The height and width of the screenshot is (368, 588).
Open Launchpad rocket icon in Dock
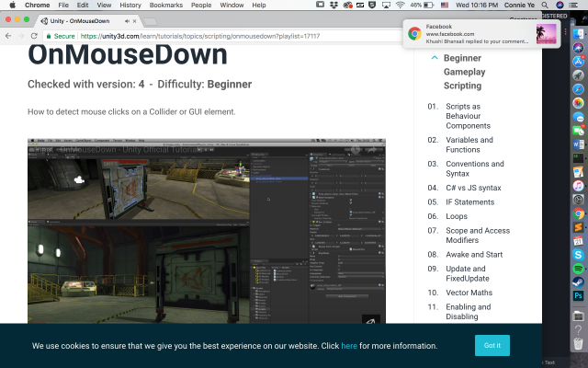[x=578, y=75]
